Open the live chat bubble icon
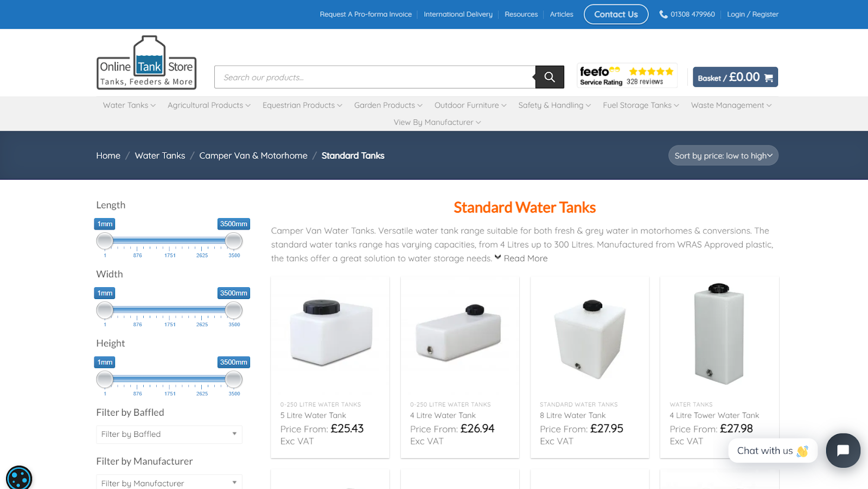Viewport: 868px width, 489px height. (843, 450)
